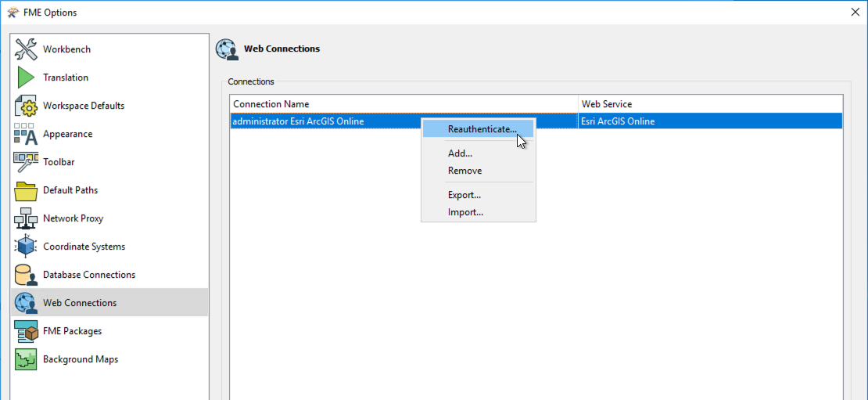
Task: Select Import... in the context menu
Action: pos(465,212)
